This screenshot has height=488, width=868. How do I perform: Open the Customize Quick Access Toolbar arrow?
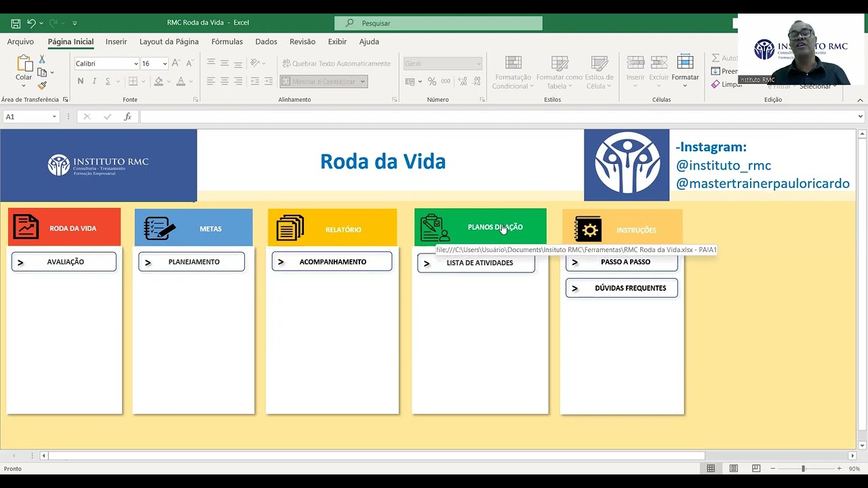pyautogui.click(x=75, y=23)
